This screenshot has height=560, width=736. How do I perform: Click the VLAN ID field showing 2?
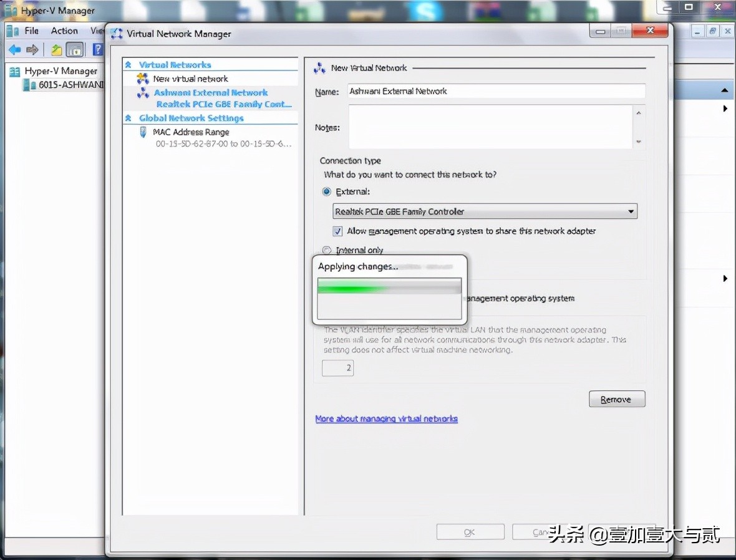coord(337,368)
